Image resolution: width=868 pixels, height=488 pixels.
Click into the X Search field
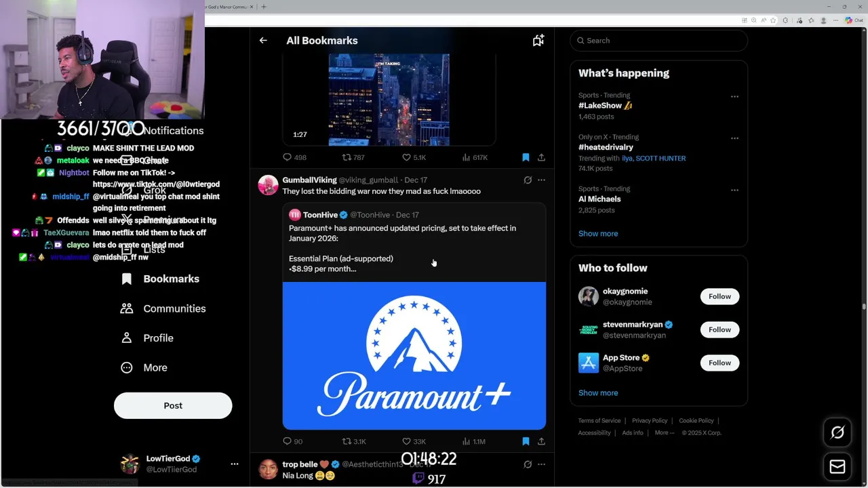tap(658, 41)
